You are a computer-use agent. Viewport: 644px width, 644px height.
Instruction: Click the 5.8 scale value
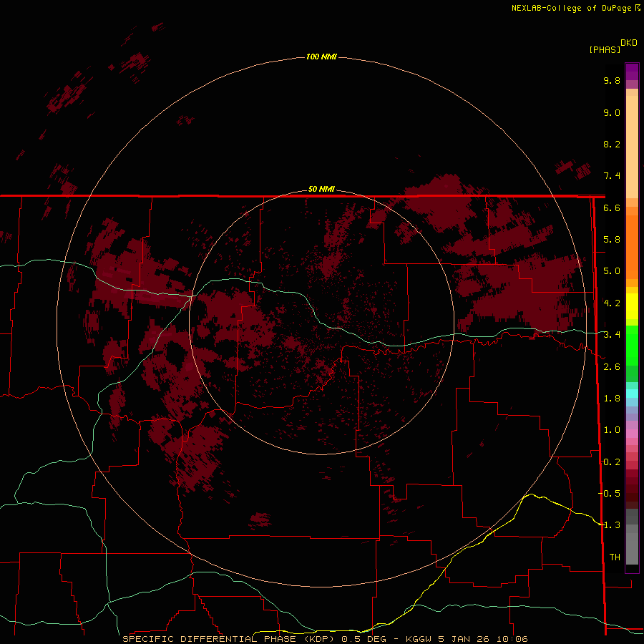(612, 240)
